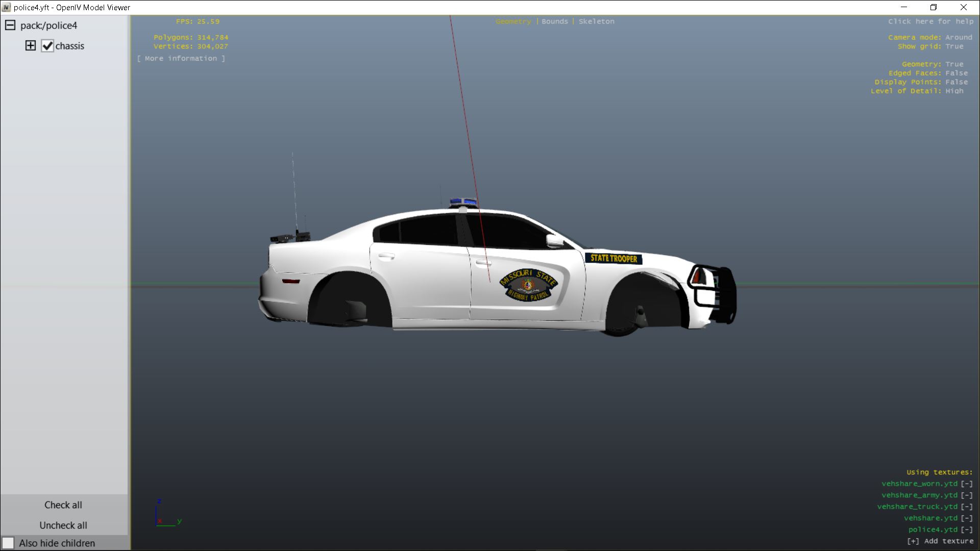Enable Also hide children checkbox
This screenshot has width=980, height=551.
8,543
